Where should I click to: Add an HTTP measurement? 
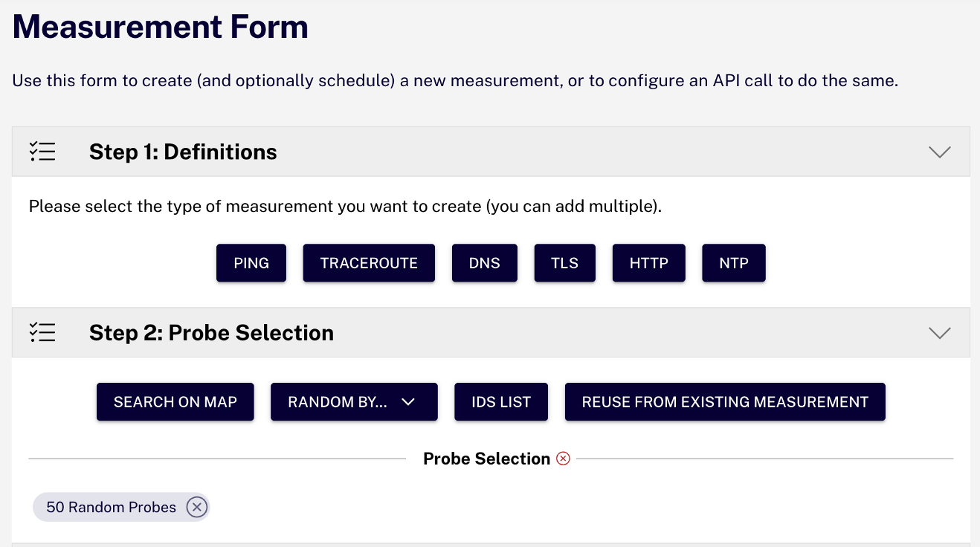tap(649, 263)
